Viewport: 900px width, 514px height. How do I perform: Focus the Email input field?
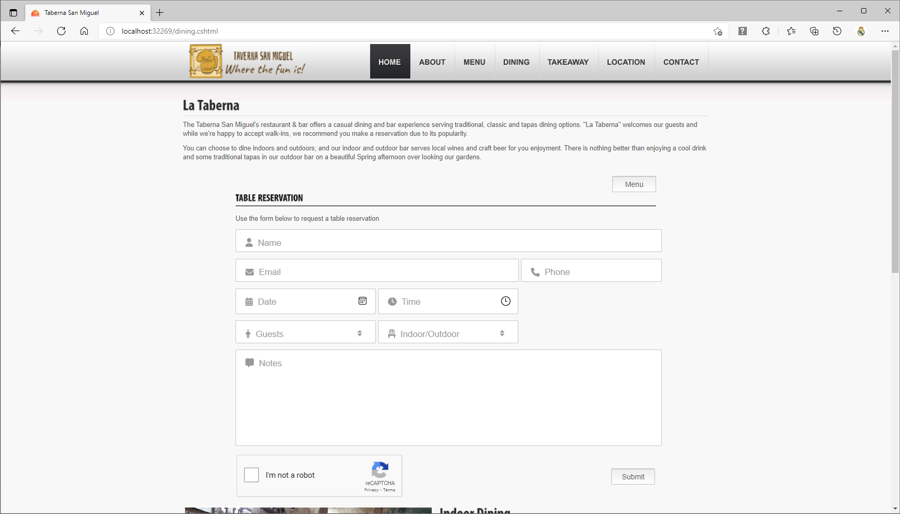[377, 271]
